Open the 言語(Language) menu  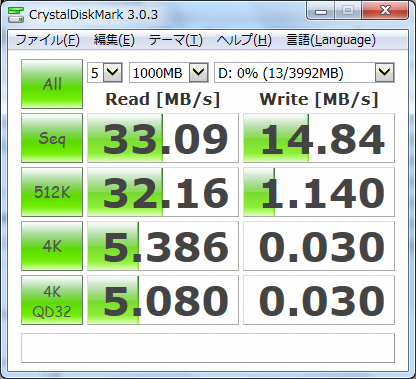coord(331,40)
